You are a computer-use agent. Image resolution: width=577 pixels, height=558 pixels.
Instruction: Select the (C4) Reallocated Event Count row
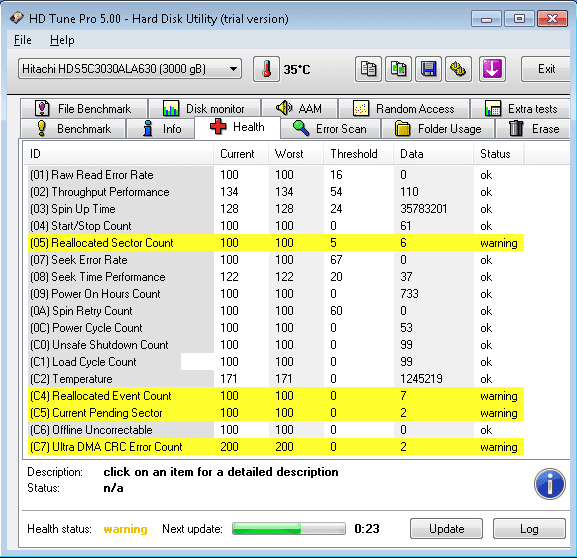click(276, 396)
